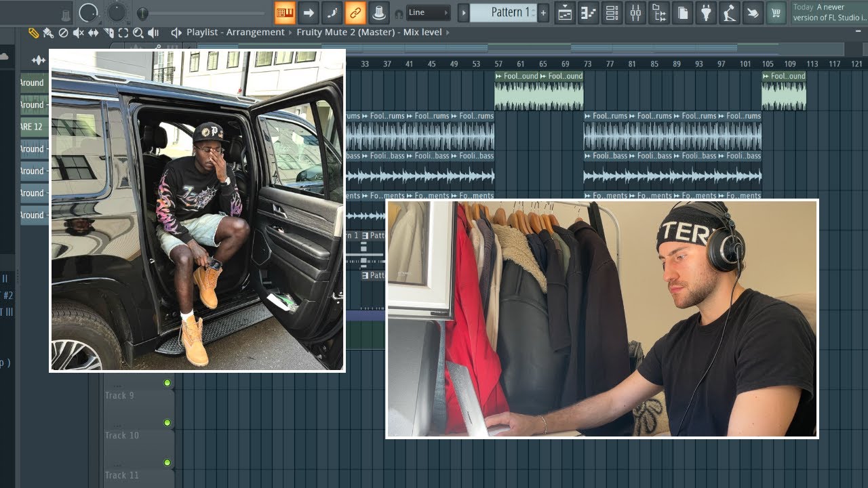Toggle step editing mode button
868x488 pixels.
[332, 12]
